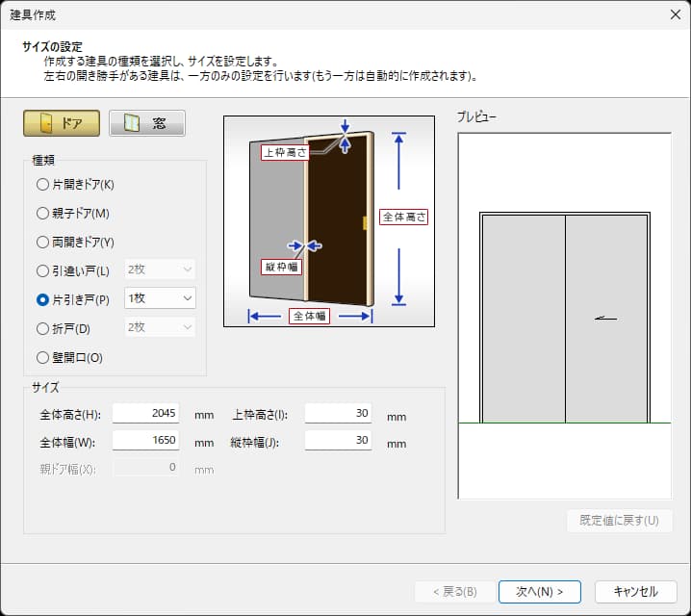The height and width of the screenshot is (616, 691).
Task: Pick the 両開きドア(Y) radio button
Action: pos(75,242)
